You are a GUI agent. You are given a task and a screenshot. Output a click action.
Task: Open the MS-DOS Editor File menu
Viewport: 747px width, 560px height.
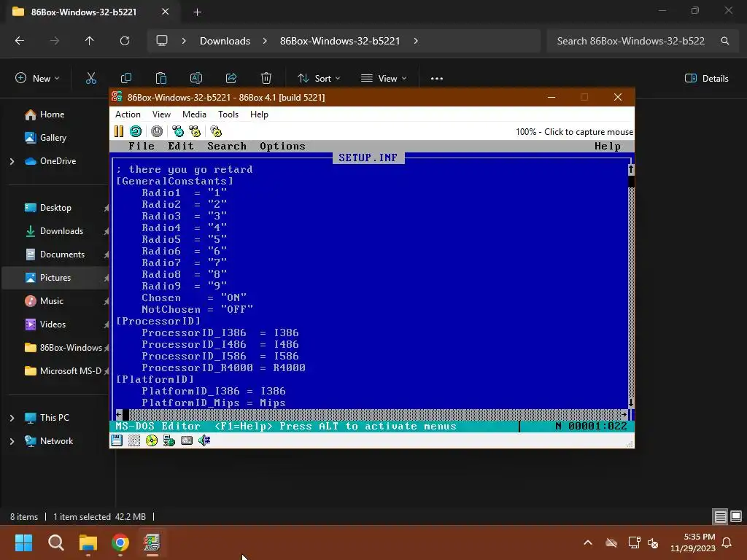click(142, 146)
